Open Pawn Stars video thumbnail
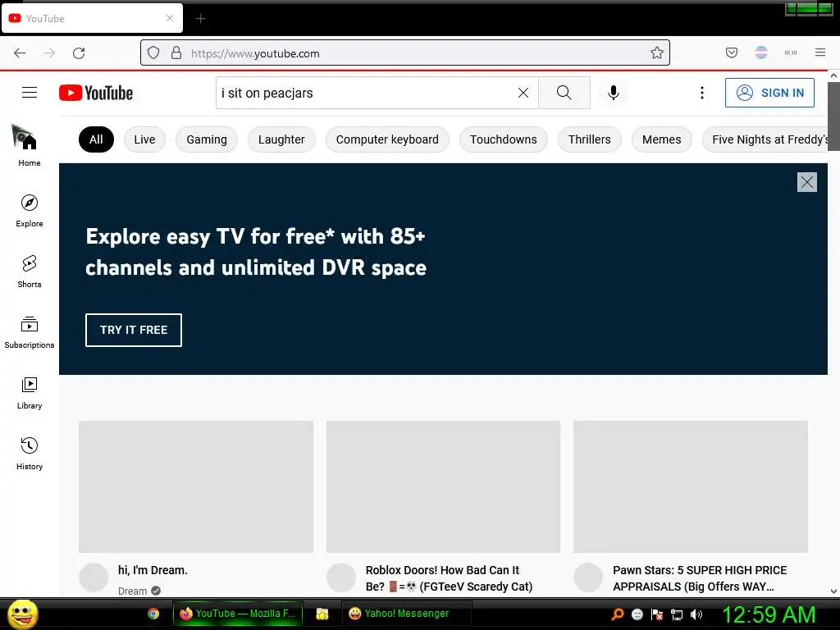 tap(691, 486)
